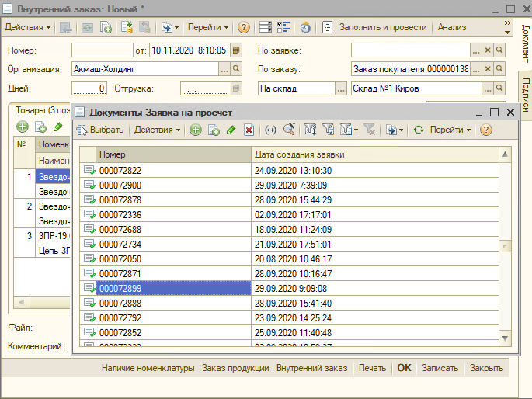Open the Документ side tab
Image resolution: width=532 pixels, height=399 pixels.
[525, 43]
